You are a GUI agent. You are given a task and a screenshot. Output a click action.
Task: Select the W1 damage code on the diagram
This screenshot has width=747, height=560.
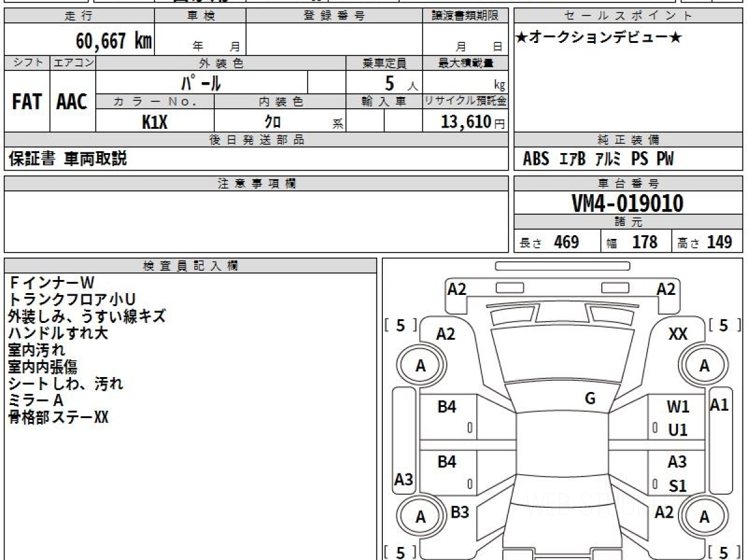pos(677,408)
